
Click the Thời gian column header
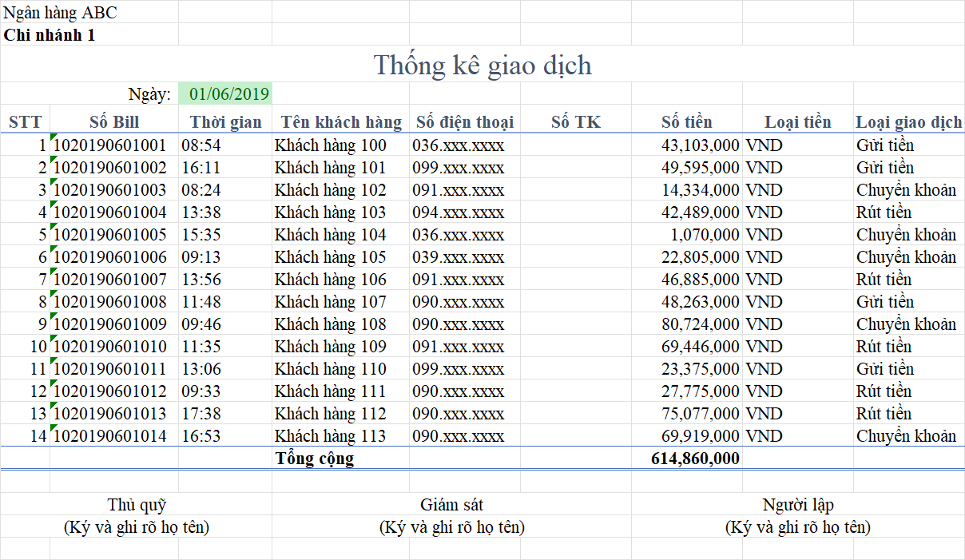tap(225, 122)
